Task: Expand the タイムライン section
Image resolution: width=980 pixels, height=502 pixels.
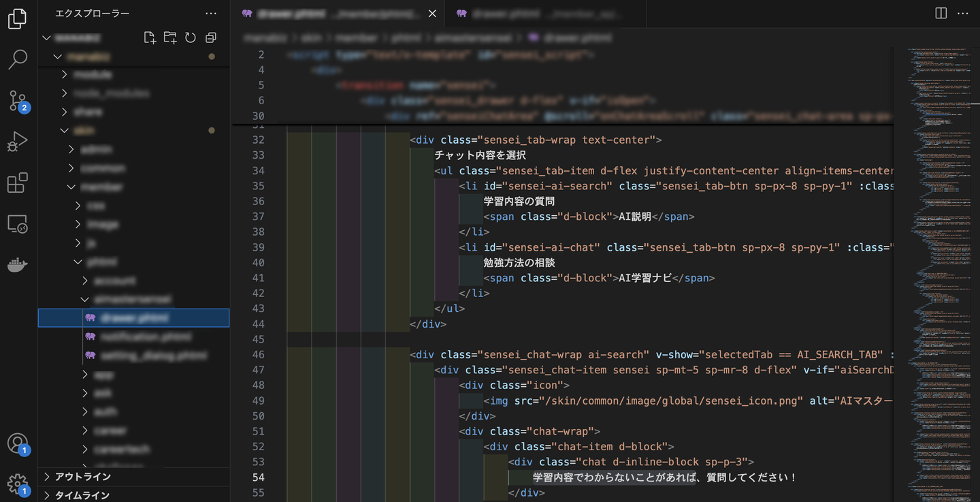Action: point(82,495)
